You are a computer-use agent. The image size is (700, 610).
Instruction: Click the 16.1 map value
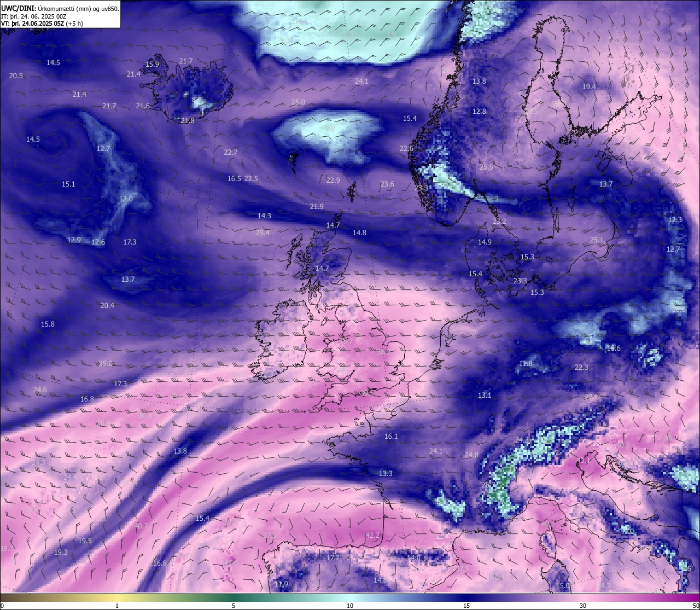tap(391, 437)
